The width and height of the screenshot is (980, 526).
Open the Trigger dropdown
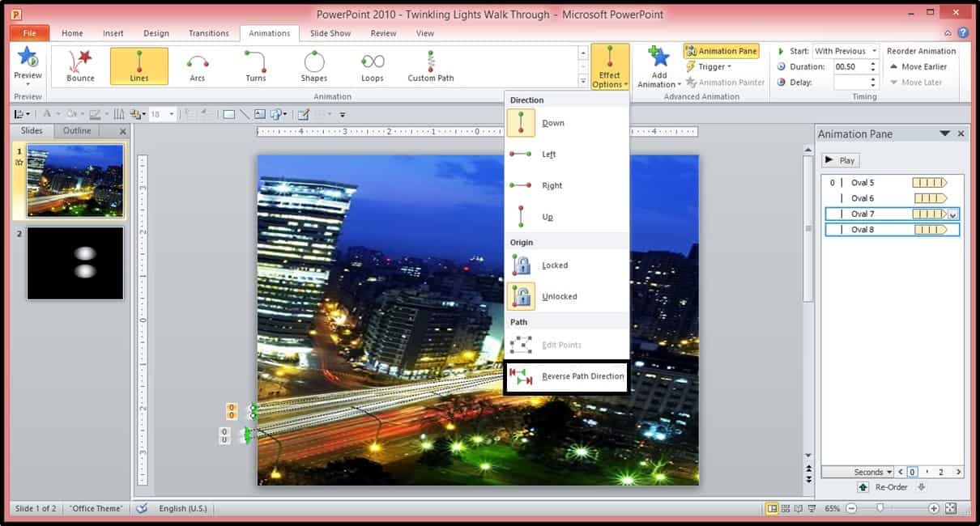709,66
